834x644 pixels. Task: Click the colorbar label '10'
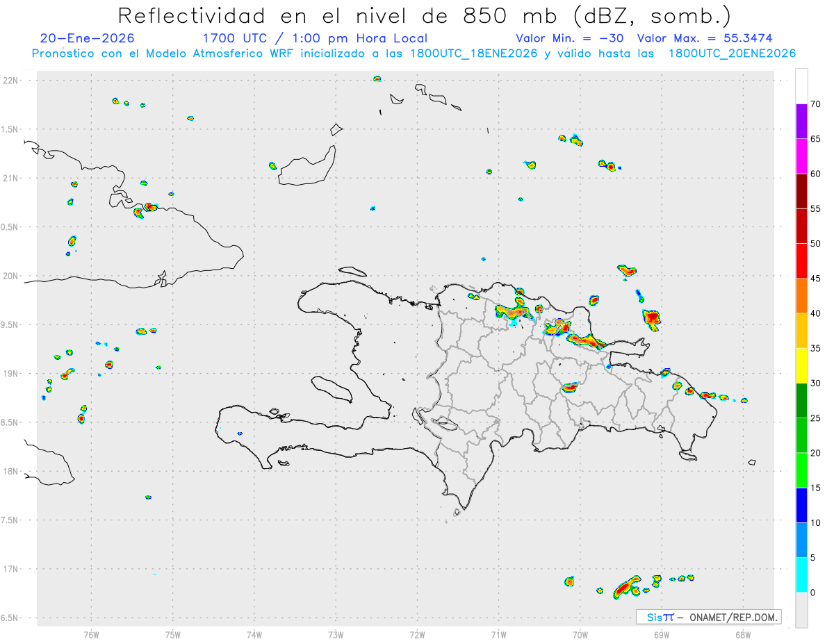[815, 522]
